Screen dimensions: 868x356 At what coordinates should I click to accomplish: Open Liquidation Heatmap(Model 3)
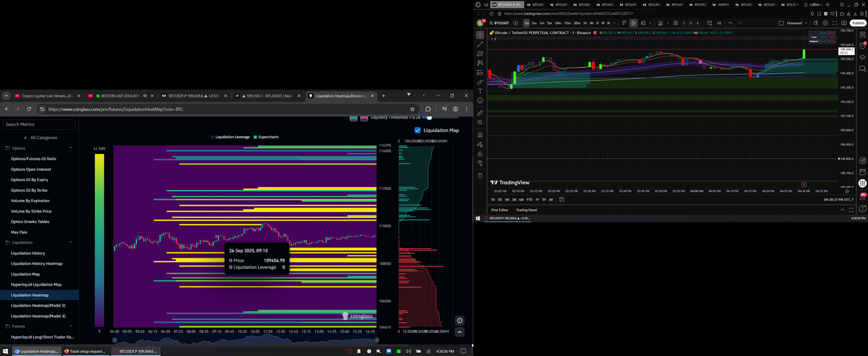coord(38,316)
